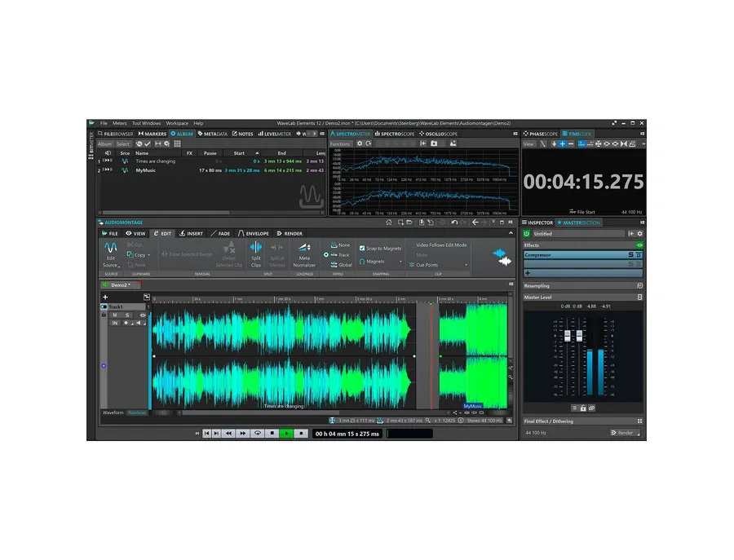This screenshot has height=560, width=734.
Task: Click the stop button in transport bar
Action: click(x=272, y=434)
